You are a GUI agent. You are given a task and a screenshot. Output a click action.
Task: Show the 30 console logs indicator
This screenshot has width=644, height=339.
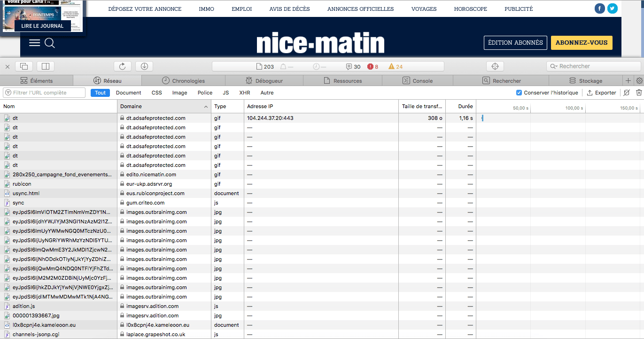point(353,67)
